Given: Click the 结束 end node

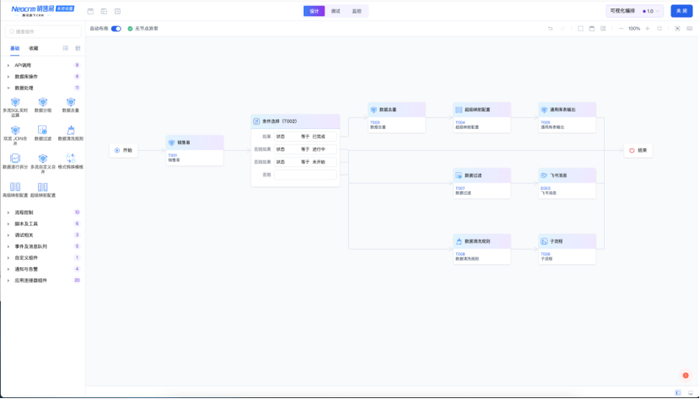Looking at the screenshot, I should pyautogui.click(x=638, y=150).
